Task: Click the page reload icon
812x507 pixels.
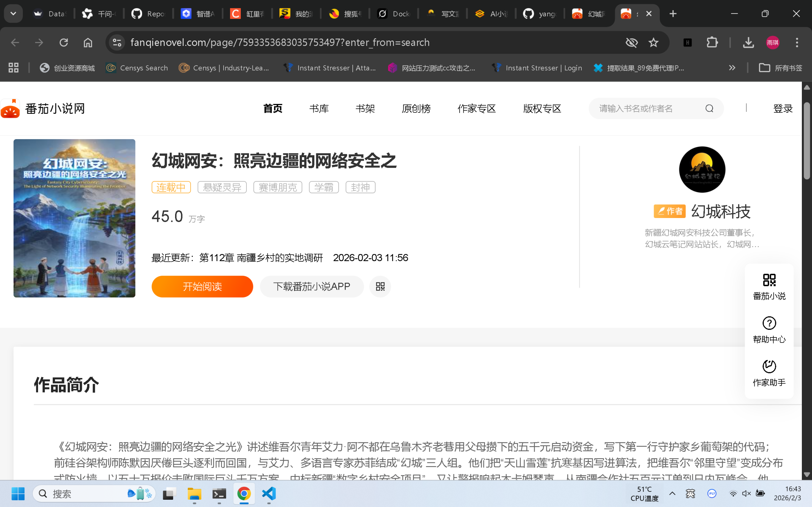Action: pos(64,42)
